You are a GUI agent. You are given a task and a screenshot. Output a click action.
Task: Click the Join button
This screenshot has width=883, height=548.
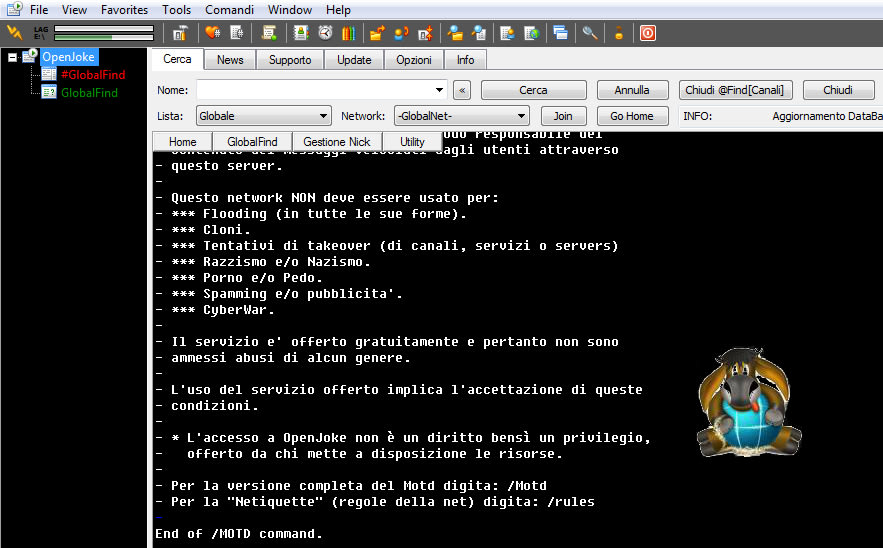click(563, 116)
